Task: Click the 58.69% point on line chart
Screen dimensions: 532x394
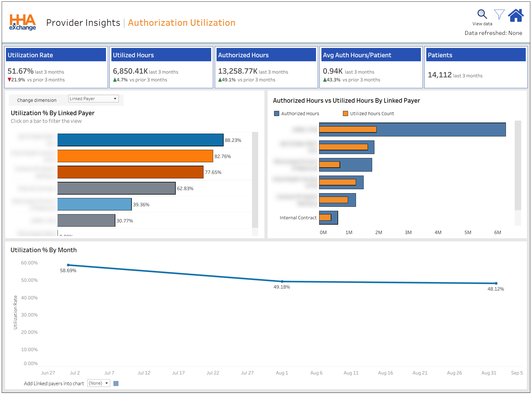Action: pyautogui.click(x=68, y=265)
